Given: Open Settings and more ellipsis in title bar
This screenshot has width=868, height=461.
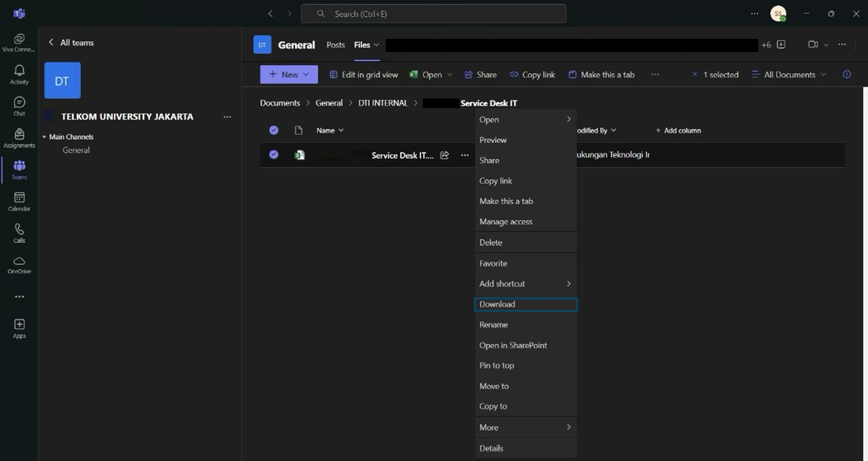Looking at the screenshot, I should tap(755, 14).
